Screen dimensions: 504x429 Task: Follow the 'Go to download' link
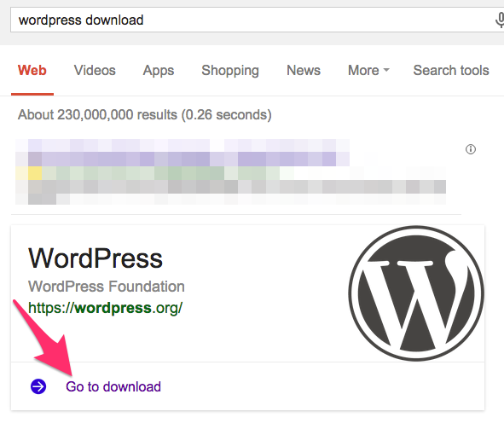pyautogui.click(x=113, y=386)
